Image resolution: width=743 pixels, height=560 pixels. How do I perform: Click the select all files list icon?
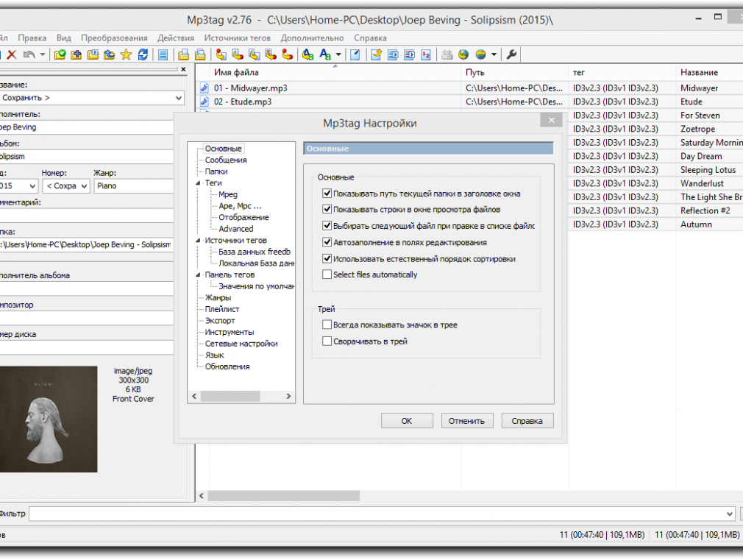[163, 54]
